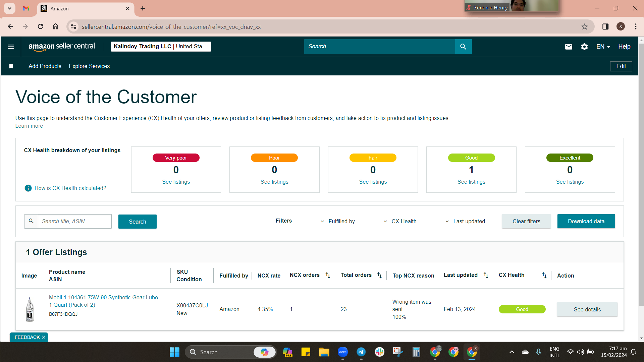The width and height of the screenshot is (644, 362).
Task: Open the Chrome tab search dropdown
Action: point(10,8)
